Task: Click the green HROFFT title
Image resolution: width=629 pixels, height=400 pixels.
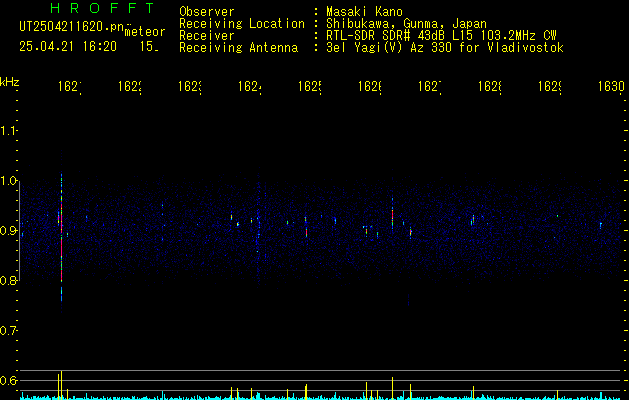Action: pos(102,8)
